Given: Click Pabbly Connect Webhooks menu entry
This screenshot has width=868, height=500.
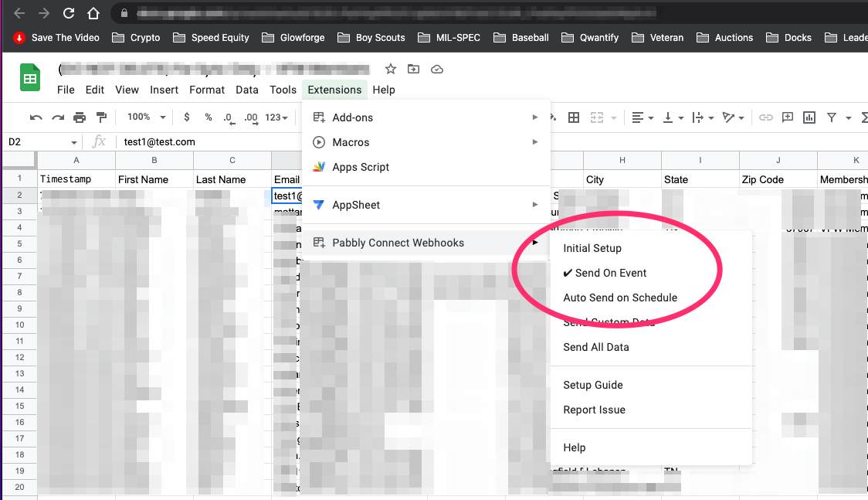Looking at the screenshot, I should [x=426, y=243].
